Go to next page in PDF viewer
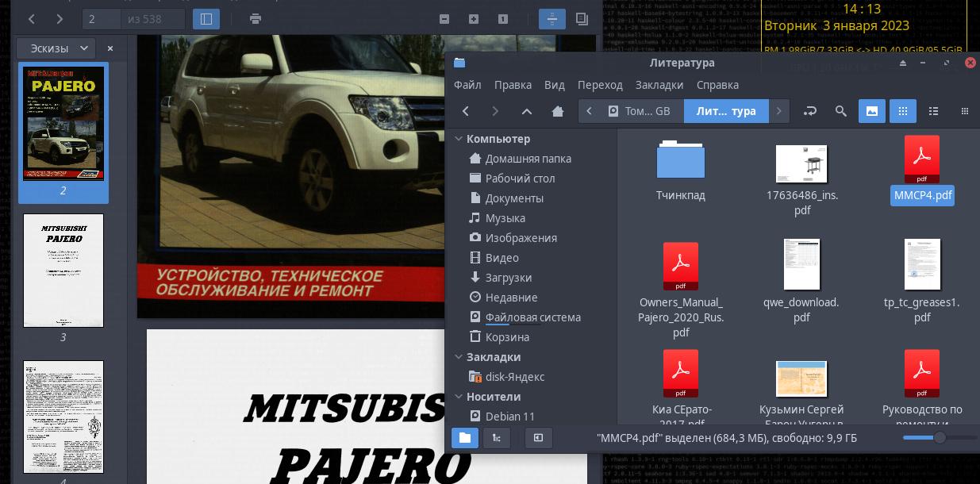 pos(60,19)
